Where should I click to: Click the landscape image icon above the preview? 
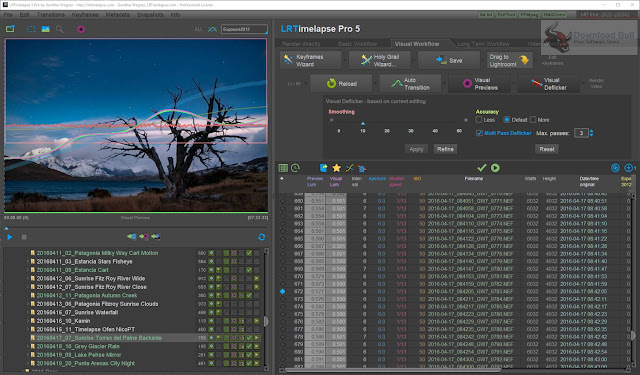(45, 29)
